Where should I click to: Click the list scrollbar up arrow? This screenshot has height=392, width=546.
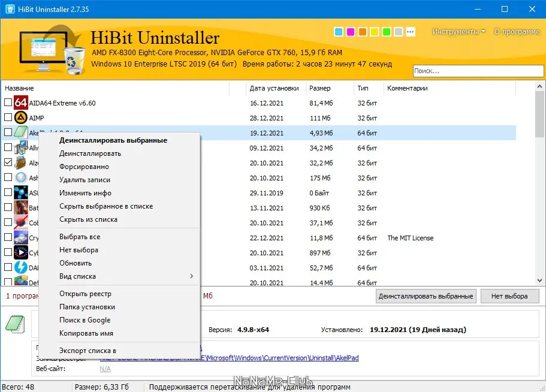(x=540, y=86)
